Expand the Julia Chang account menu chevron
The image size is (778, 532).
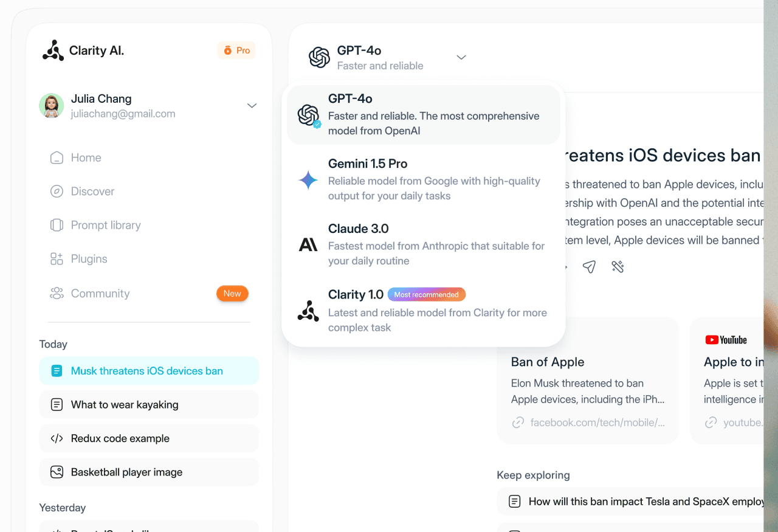tap(252, 106)
